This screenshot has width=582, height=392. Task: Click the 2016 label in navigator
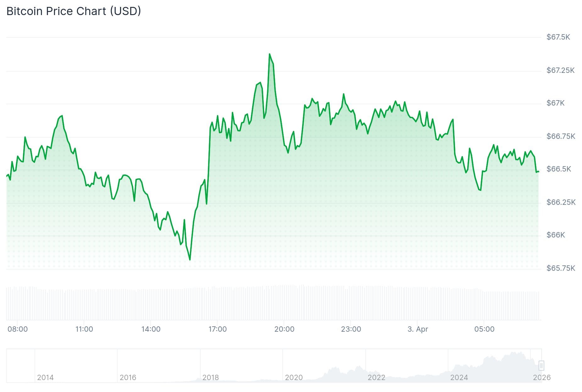128,377
